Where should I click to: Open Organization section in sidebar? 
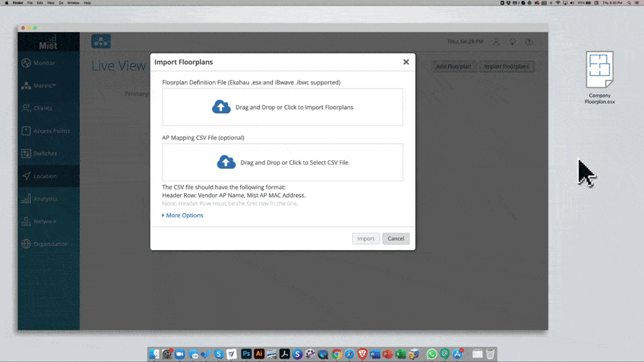[50, 244]
